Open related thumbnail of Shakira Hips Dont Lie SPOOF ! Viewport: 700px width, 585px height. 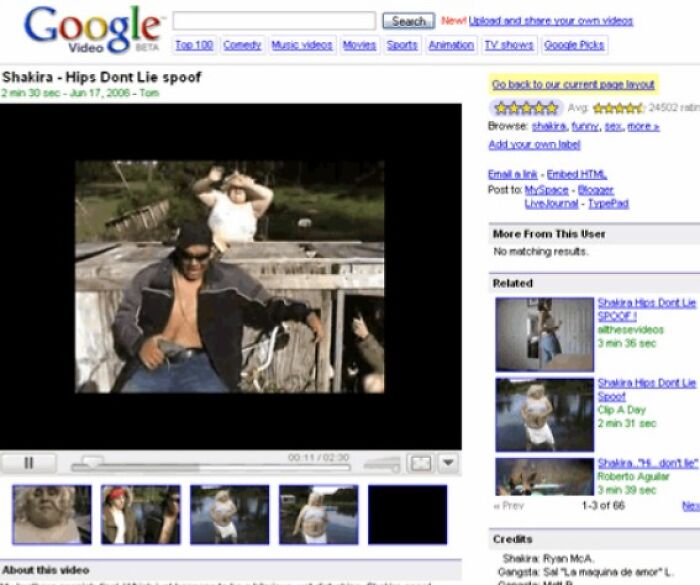[545, 334]
